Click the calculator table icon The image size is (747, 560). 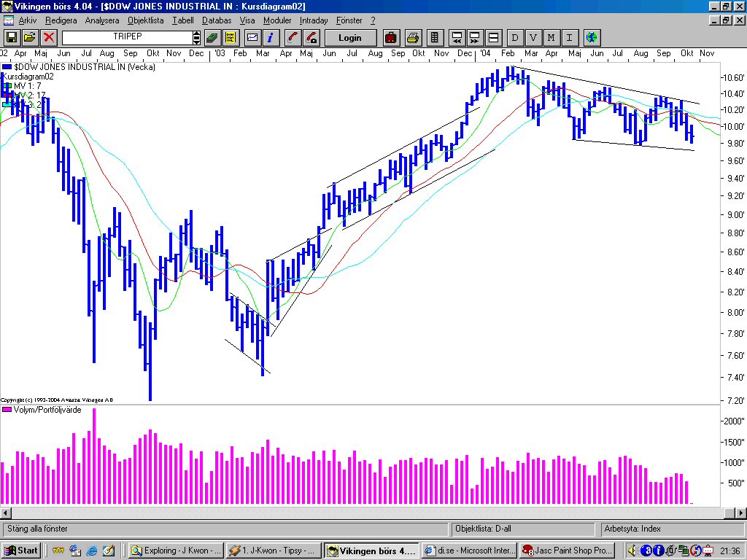[435, 38]
